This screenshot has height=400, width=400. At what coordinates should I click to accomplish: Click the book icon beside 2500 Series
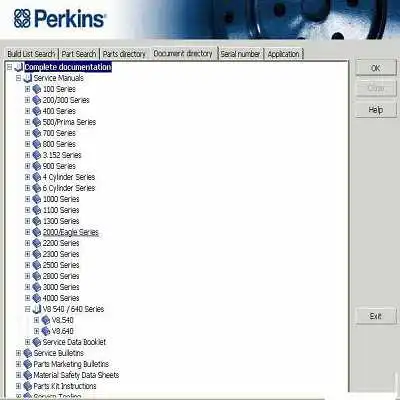tap(37, 265)
